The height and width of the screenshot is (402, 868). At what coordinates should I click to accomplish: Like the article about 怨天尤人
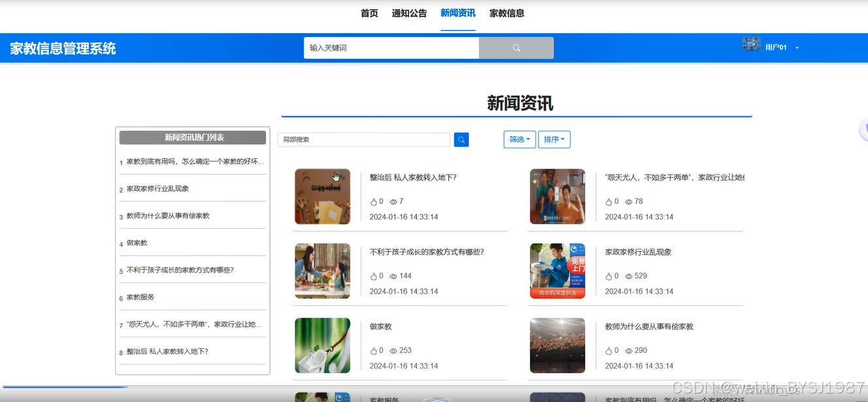pos(609,202)
